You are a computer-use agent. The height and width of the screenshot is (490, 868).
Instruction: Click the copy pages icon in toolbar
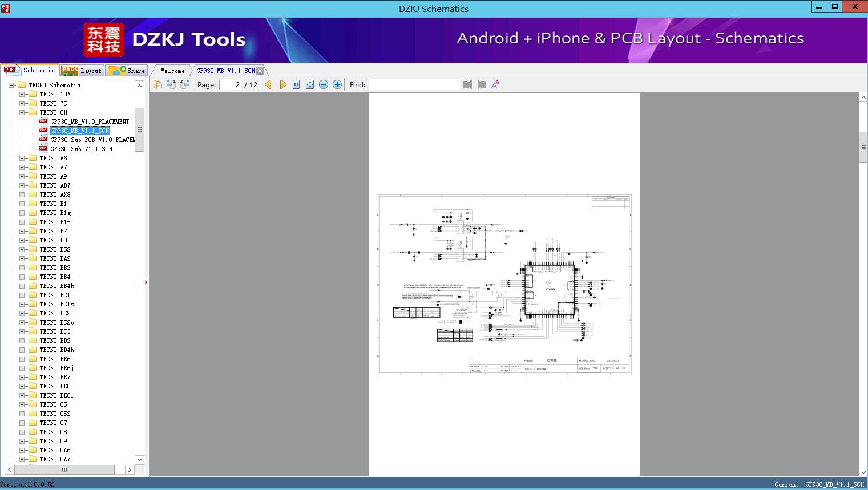(x=157, y=84)
